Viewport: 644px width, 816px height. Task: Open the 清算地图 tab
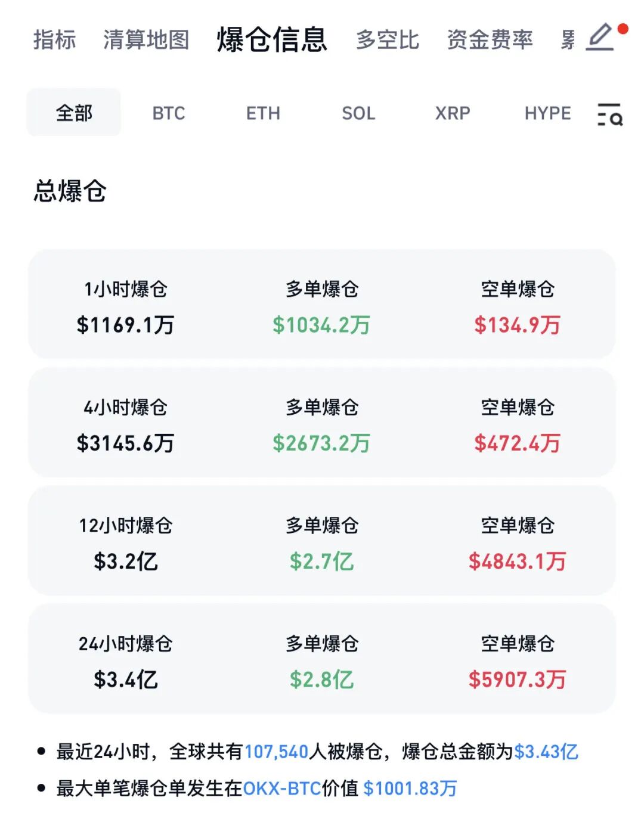pos(146,40)
